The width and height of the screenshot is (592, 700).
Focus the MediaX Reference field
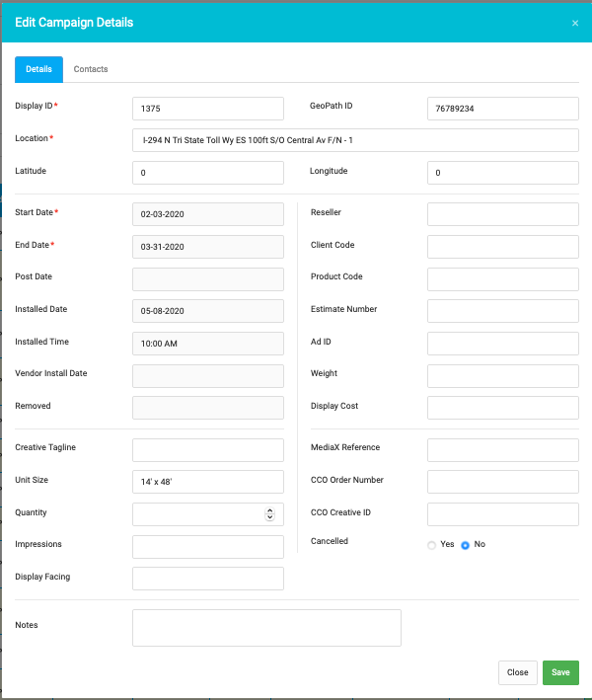[503, 450]
